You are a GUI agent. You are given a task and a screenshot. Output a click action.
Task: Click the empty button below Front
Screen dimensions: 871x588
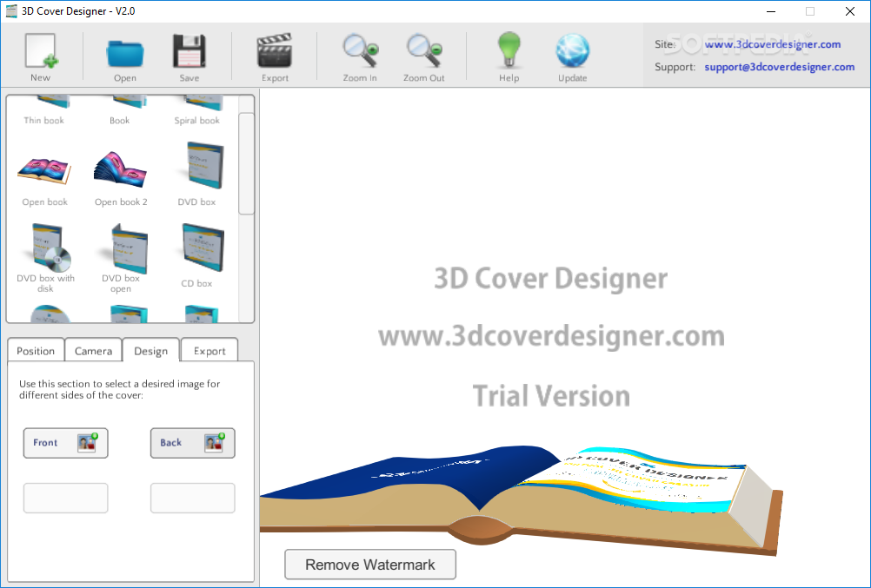65,498
